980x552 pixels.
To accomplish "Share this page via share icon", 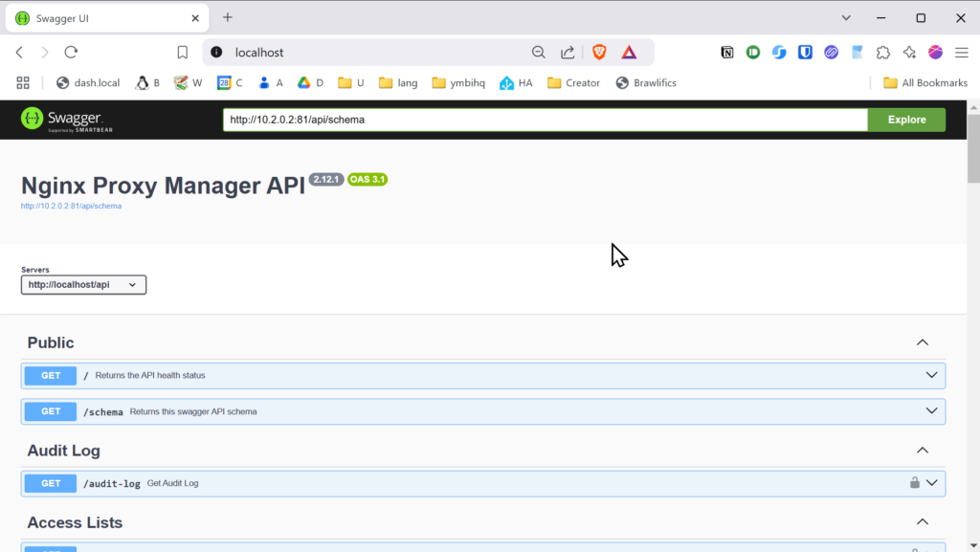I will point(568,53).
